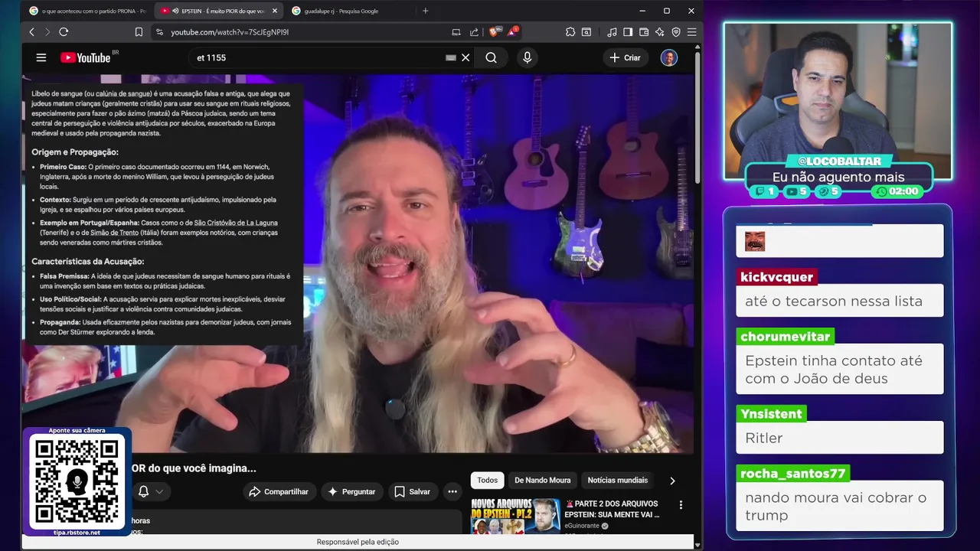Open the on-screen keyboard in the search box

[x=451, y=57]
